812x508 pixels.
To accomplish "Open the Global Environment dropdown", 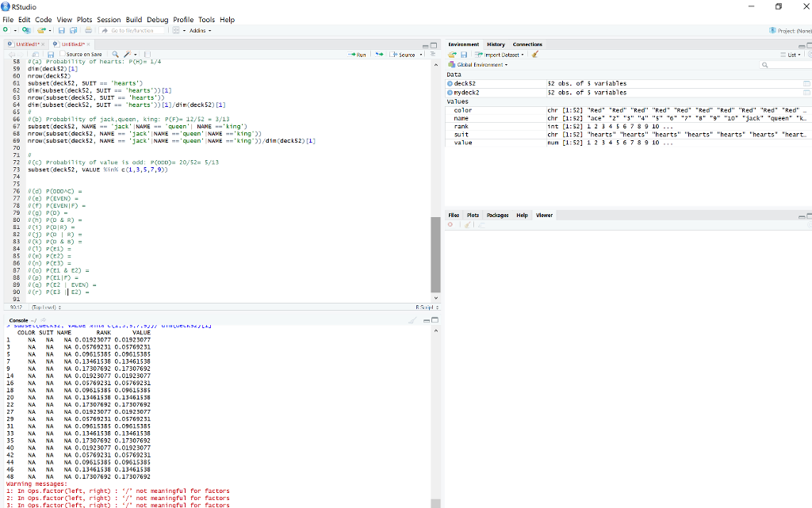I will [x=481, y=64].
